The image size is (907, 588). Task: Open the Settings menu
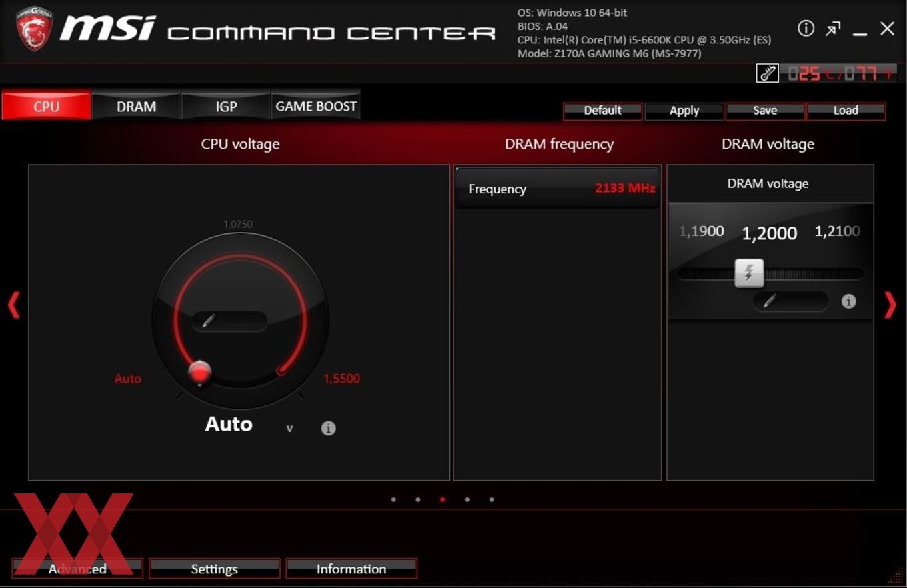coord(214,569)
